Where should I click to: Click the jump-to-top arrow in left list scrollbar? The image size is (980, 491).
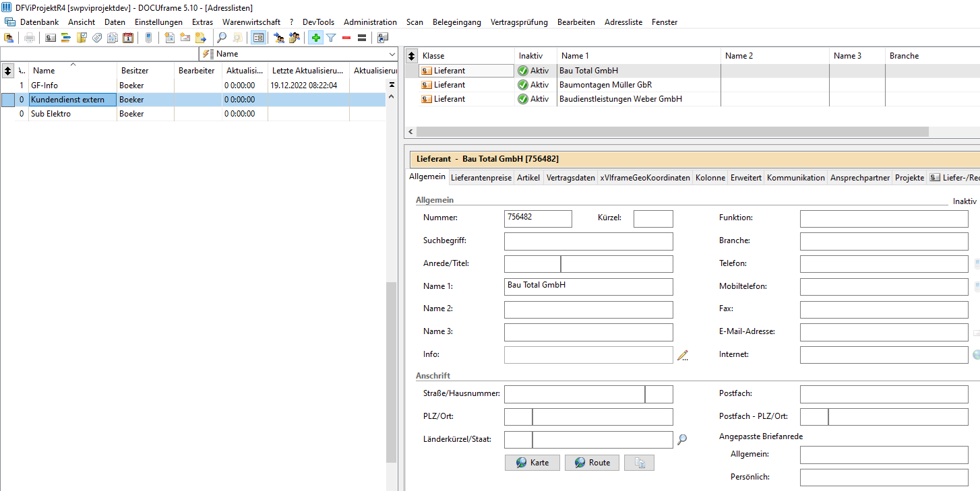[x=392, y=85]
